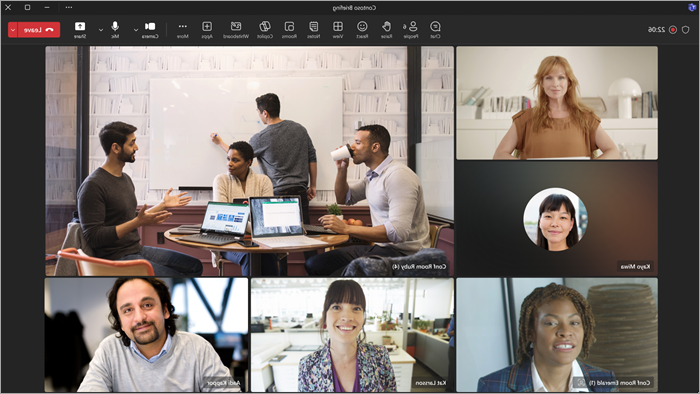Expand the Leave options arrow
The height and width of the screenshot is (394, 700).
point(12,30)
